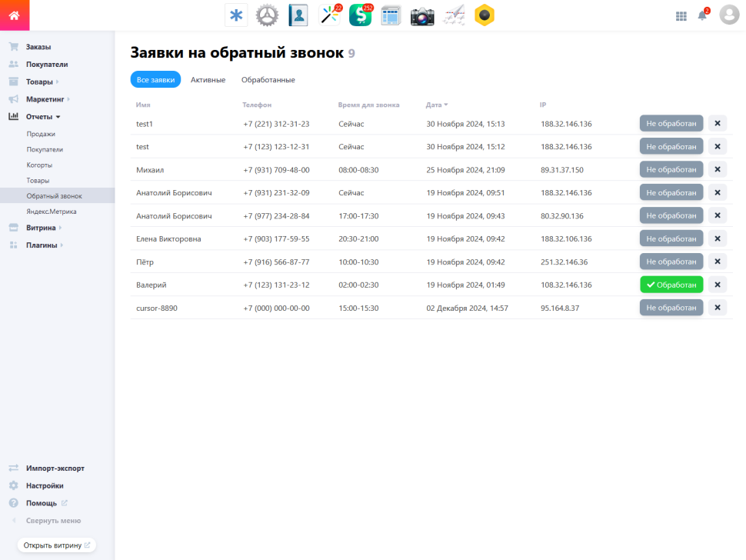Viewport: 746px width, 560px height.
Task: Click Открыть витрину button
Action: pos(57,545)
